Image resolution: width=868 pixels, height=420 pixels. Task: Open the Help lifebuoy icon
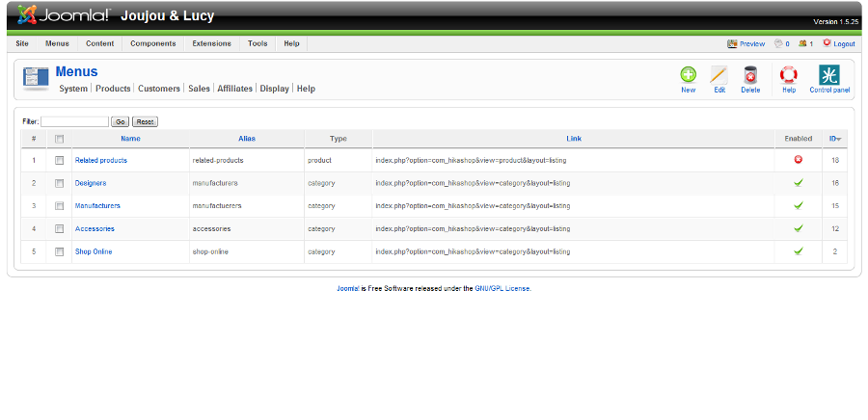pyautogui.click(x=788, y=74)
